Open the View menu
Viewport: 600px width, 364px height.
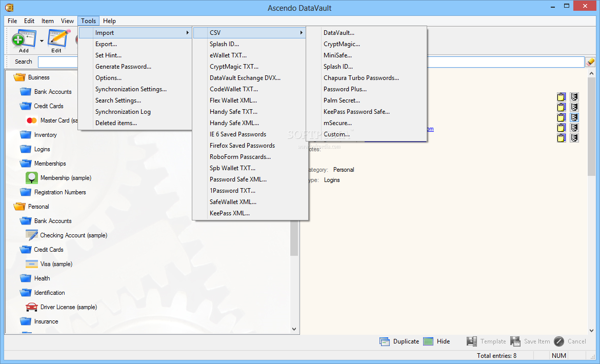pos(67,21)
